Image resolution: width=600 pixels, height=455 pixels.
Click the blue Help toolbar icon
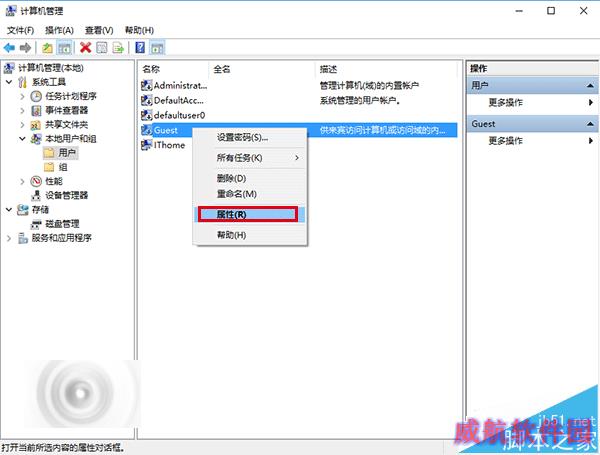click(x=140, y=48)
